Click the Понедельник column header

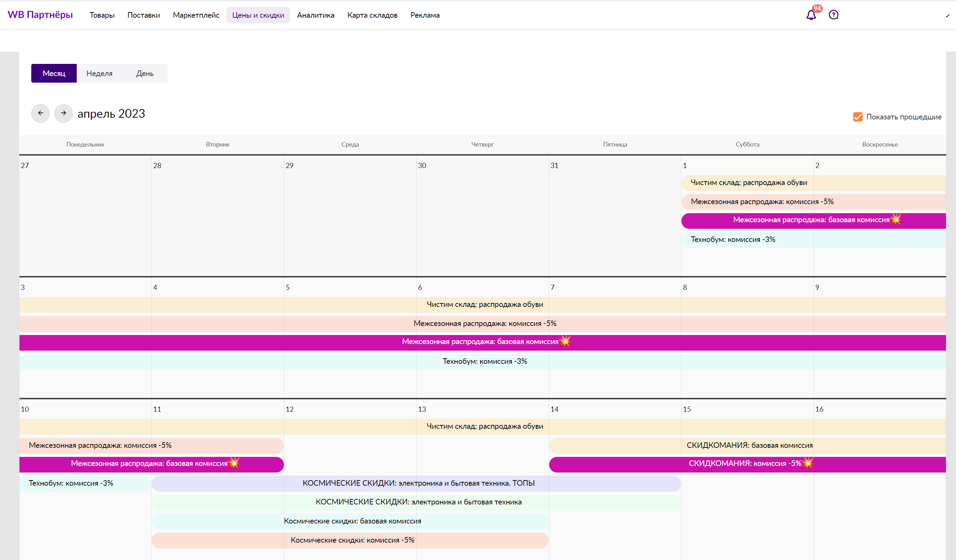click(85, 144)
